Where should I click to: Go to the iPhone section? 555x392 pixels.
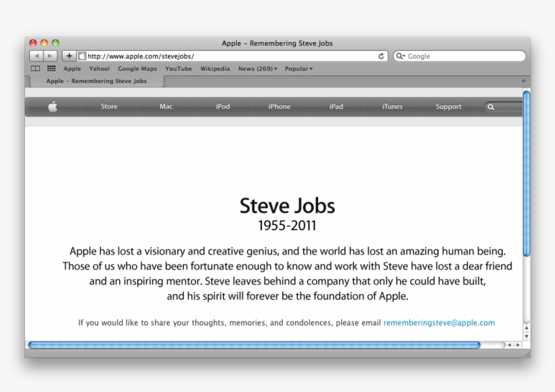click(x=280, y=106)
